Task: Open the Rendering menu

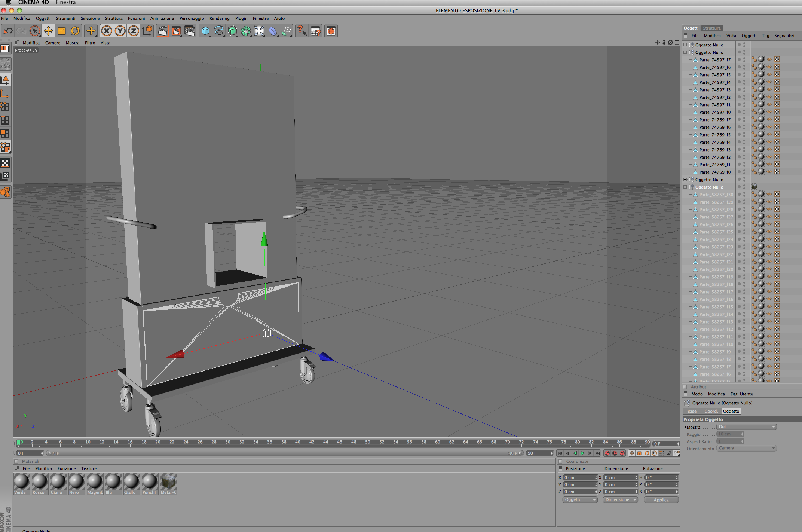Action: coord(219,18)
